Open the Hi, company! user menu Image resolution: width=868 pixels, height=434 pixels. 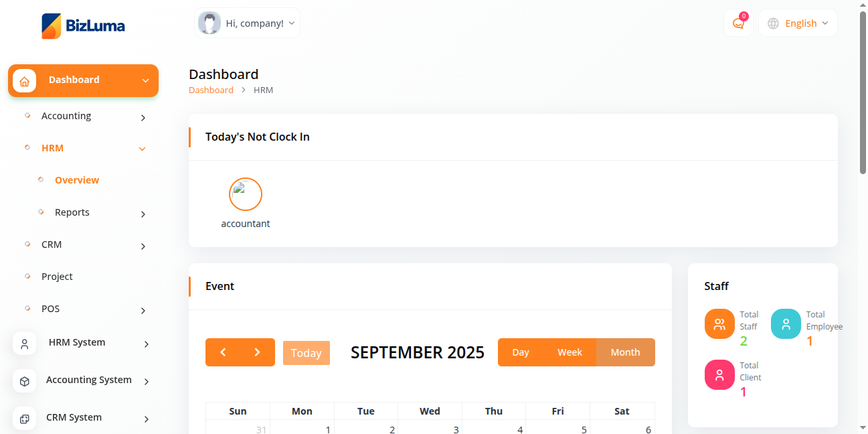click(x=247, y=23)
